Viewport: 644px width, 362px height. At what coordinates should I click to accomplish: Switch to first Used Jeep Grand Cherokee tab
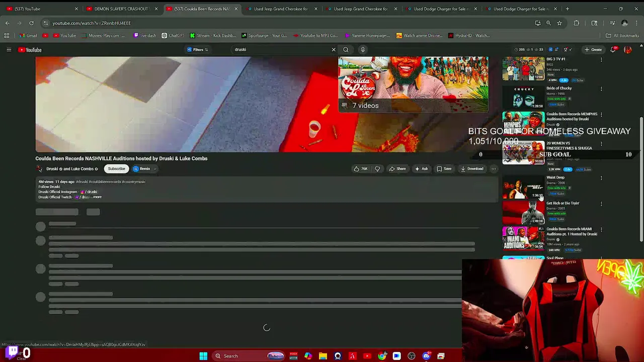[x=281, y=9]
